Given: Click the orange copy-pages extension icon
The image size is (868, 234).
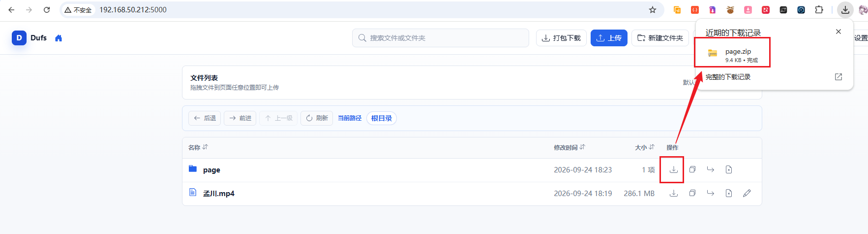Looking at the screenshot, I should tap(677, 10).
